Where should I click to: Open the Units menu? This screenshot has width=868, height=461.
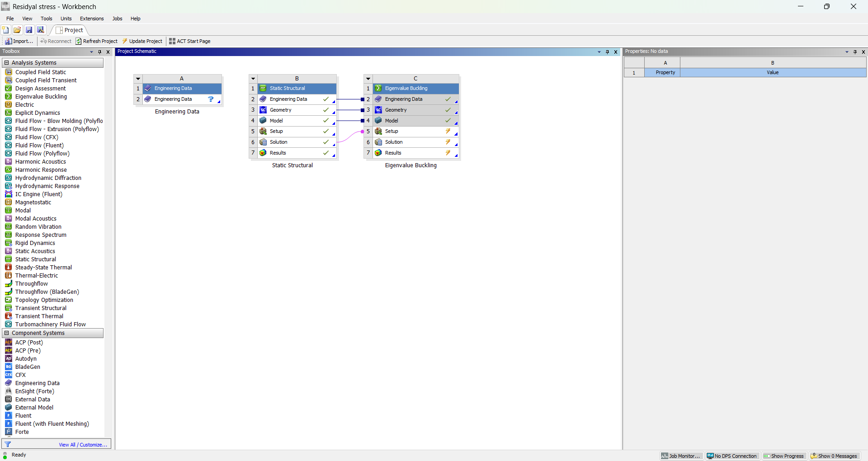click(66, 19)
